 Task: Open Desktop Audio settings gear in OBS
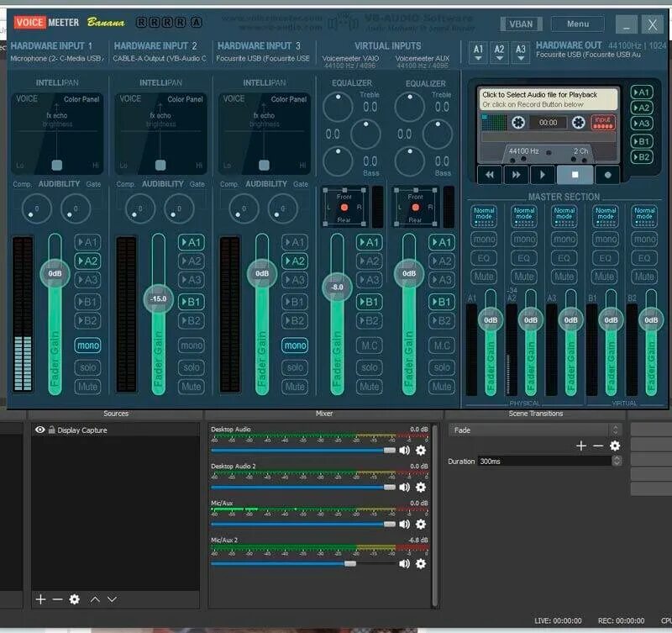[421, 450]
